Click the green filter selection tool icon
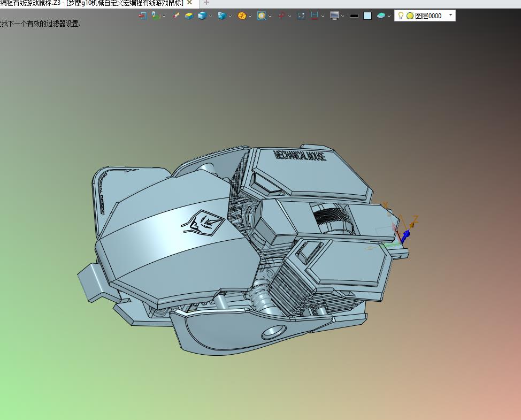521x420 pixels. tap(156, 16)
